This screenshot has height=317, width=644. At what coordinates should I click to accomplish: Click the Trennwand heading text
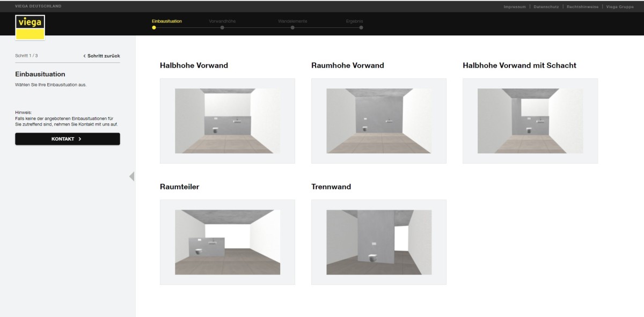331,187
